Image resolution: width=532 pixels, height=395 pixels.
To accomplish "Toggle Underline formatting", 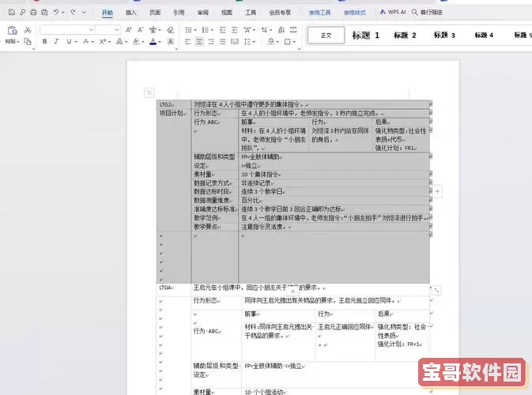I will [69, 41].
